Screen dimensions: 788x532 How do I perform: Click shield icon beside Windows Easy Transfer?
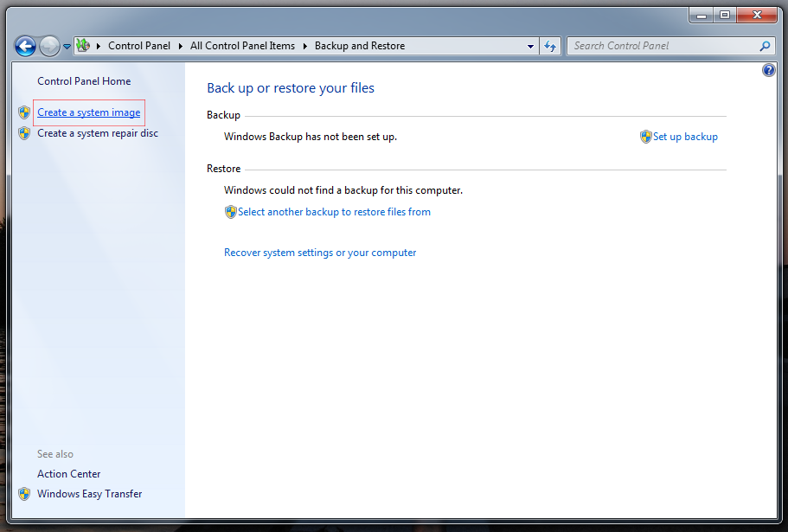coord(24,494)
